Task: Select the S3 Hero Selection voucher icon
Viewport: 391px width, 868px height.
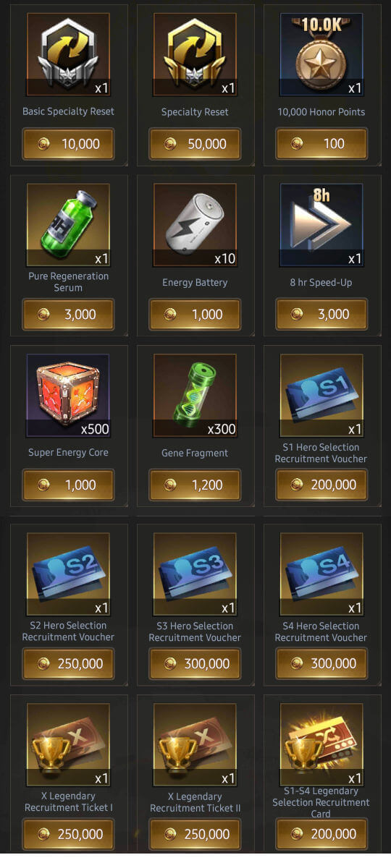Action: 195,574
